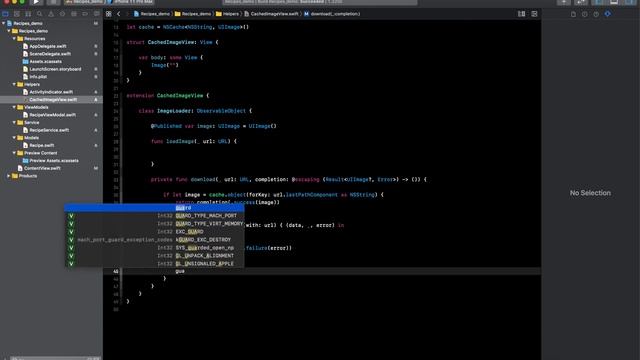Collapse the Helpers folder

click(14, 84)
